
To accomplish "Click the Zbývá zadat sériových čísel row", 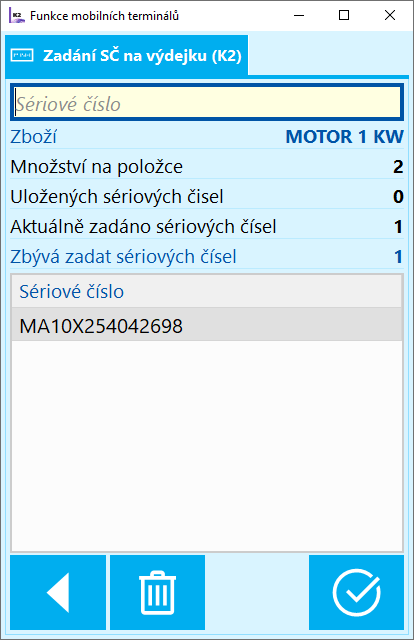I will coord(207,256).
